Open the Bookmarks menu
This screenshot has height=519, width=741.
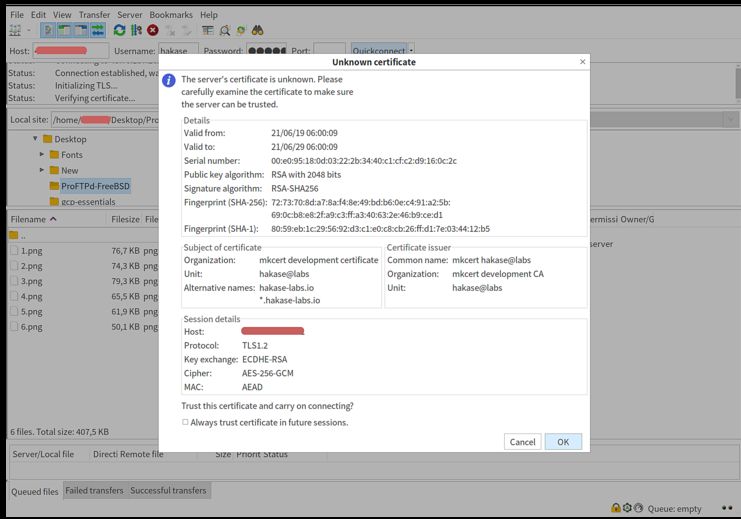click(170, 15)
